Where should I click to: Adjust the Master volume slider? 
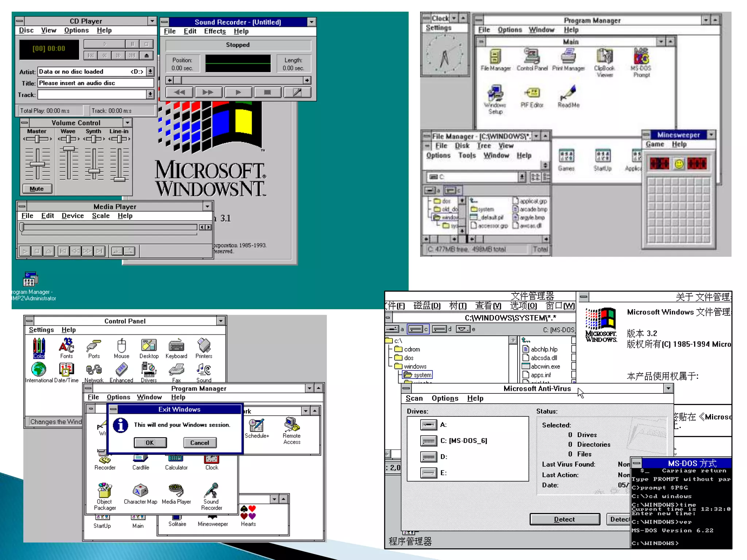[x=37, y=164]
